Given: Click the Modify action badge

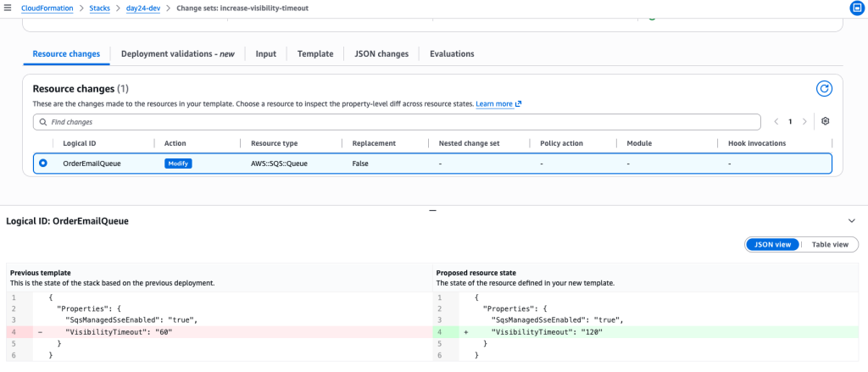Looking at the screenshot, I should point(178,164).
